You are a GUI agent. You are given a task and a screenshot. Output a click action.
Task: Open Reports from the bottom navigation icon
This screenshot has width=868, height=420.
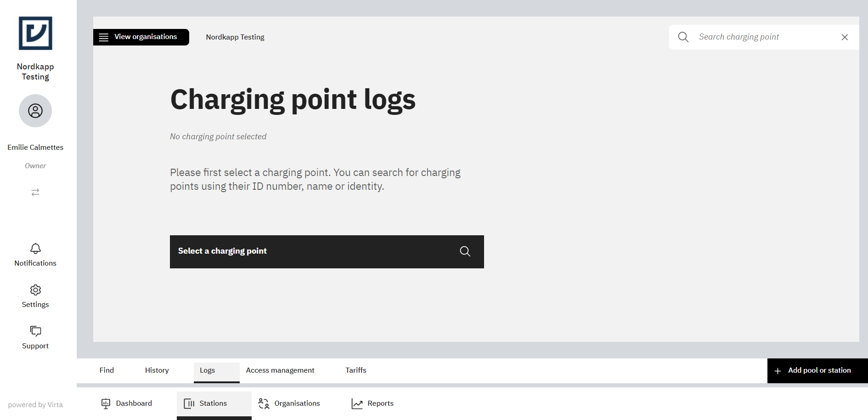tap(358, 403)
